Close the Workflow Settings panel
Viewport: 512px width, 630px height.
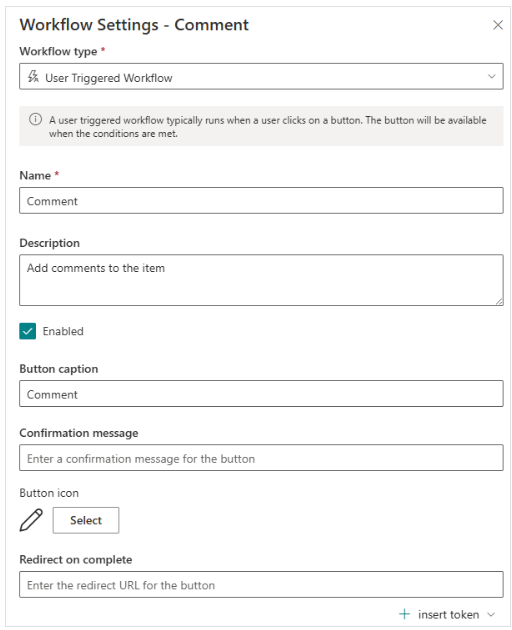(498, 25)
